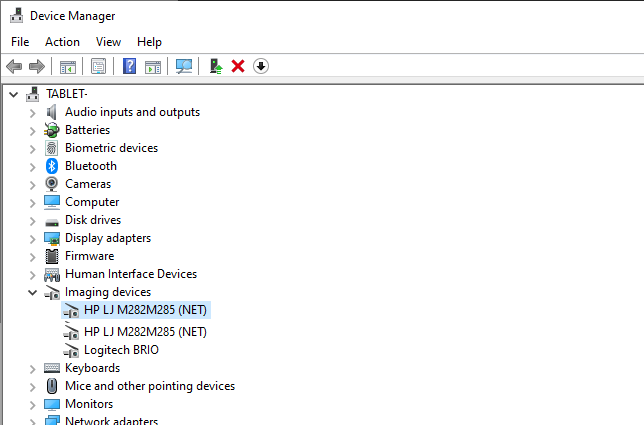Expand the Bluetooth category
Screen dimensions: 644x425
tap(32, 167)
